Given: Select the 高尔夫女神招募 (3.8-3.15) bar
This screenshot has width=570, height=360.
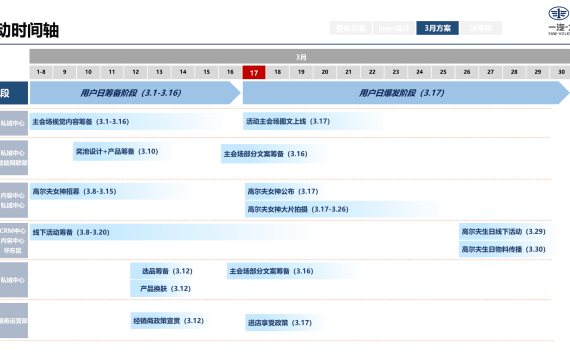Looking at the screenshot, I should click(x=111, y=191).
